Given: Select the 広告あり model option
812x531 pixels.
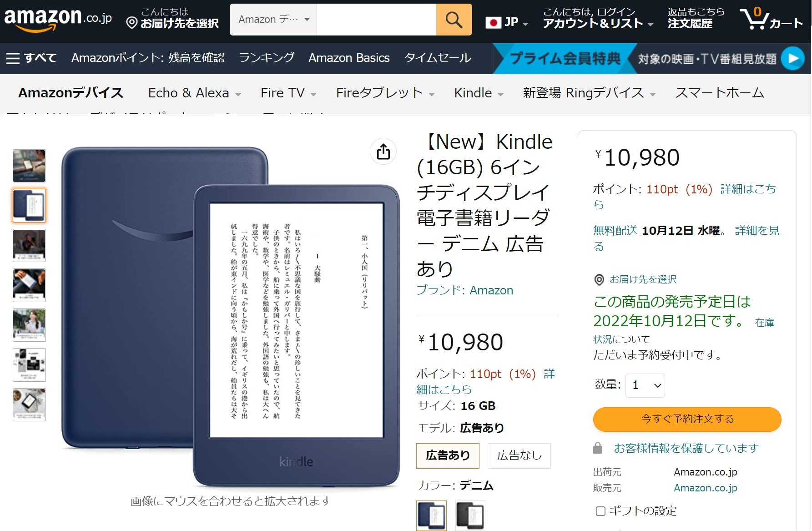Looking at the screenshot, I should 447,455.
